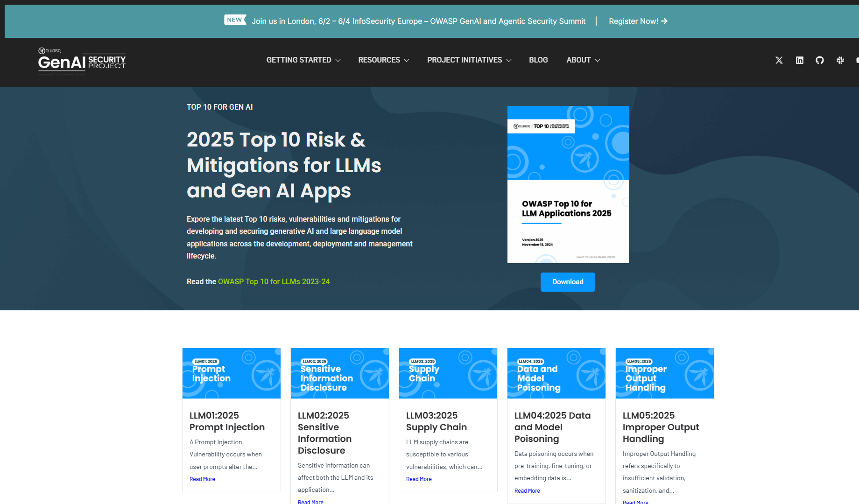Click the text 'LLM supply chains are susceptible'
The height and width of the screenshot is (504, 859).
point(437,448)
